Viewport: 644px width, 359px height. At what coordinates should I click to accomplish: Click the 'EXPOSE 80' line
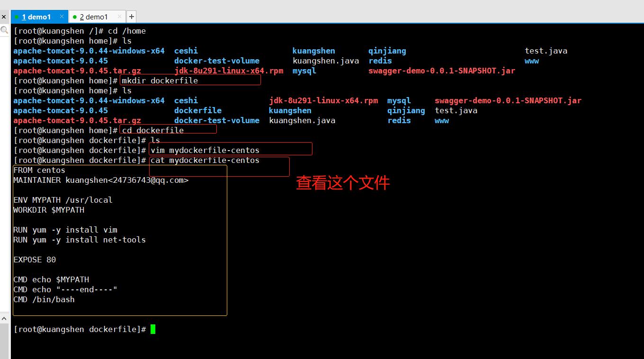pyautogui.click(x=35, y=260)
